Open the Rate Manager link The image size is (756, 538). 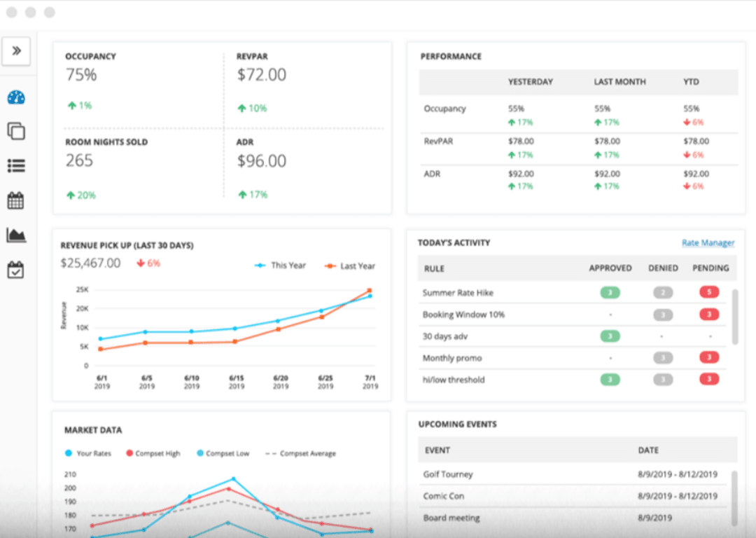(x=708, y=242)
